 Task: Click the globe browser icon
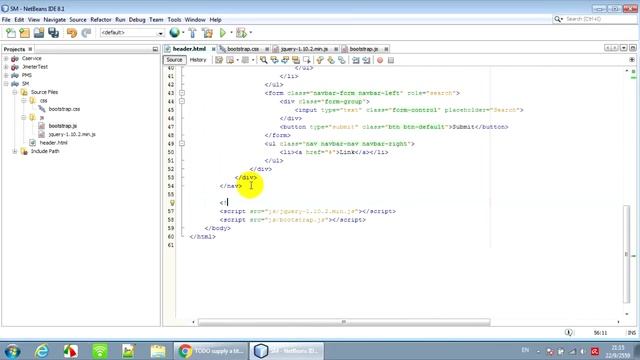[175, 33]
